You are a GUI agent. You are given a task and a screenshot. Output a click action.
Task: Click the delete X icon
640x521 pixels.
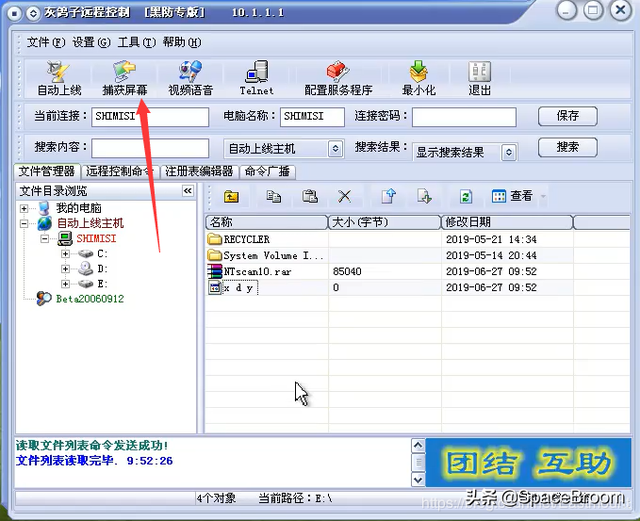click(x=345, y=197)
